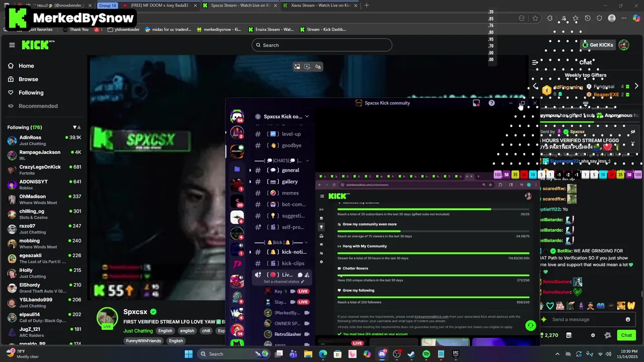Open Discord inbox icon in title bar
644x362 pixels.
[476, 103]
